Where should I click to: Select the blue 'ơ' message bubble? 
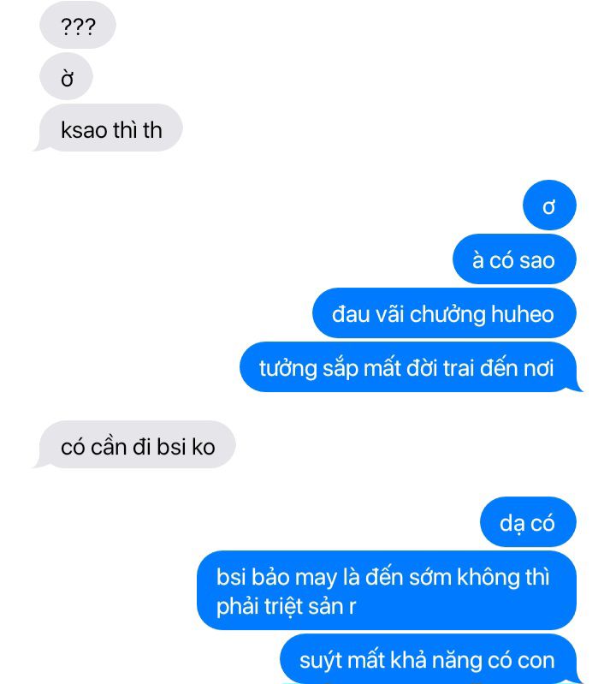coord(549,205)
